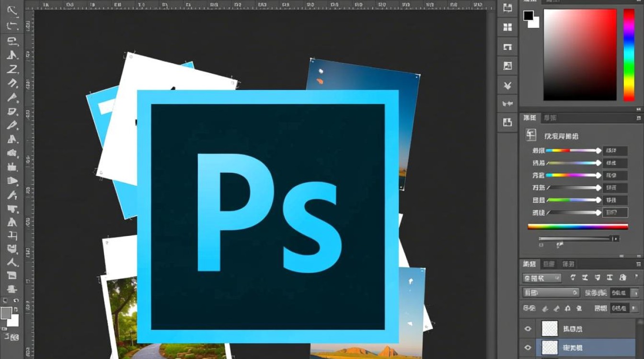Pick a color in the large red color field
Viewport: 644px width, 359px height.
click(580, 54)
